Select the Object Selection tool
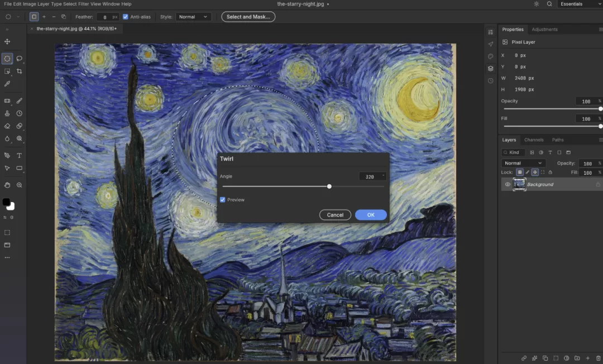This screenshot has width=603, height=364. (7, 71)
